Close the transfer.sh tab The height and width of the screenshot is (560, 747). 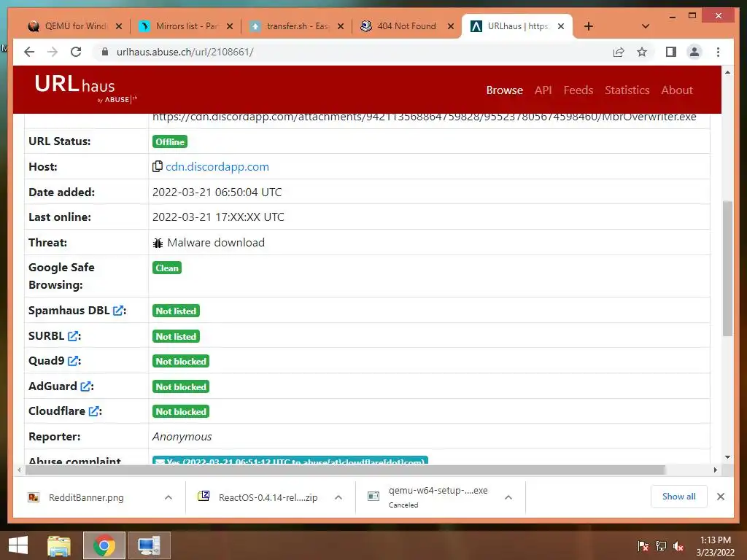(x=341, y=26)
